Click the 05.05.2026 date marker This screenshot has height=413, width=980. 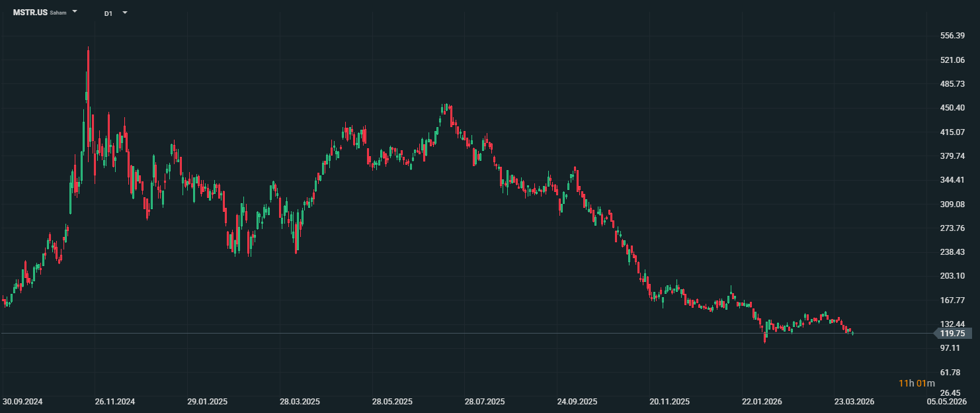(x=946, y=402)
